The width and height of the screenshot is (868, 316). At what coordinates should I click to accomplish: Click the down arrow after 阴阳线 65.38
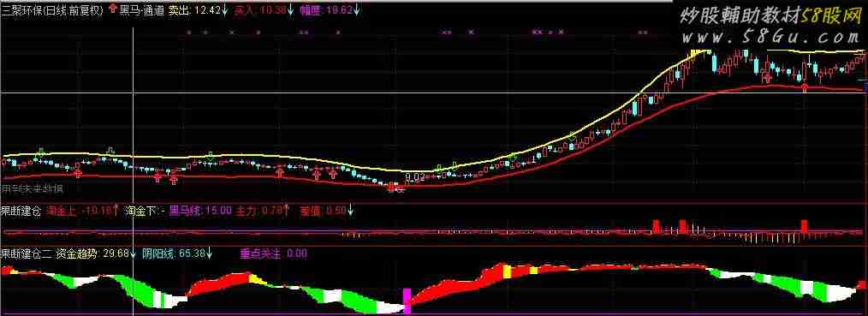[210, 253]
